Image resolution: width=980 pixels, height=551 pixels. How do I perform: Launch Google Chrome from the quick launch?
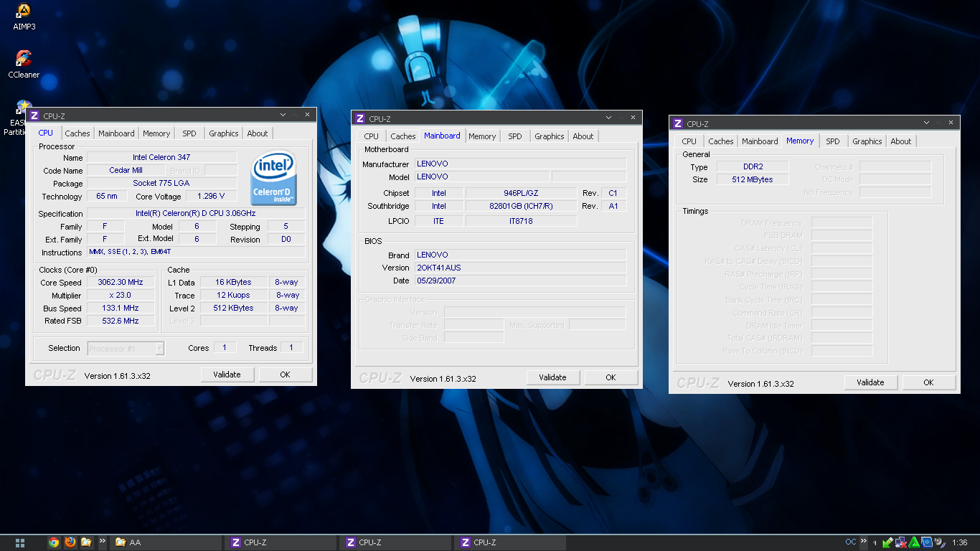[54, 542]
